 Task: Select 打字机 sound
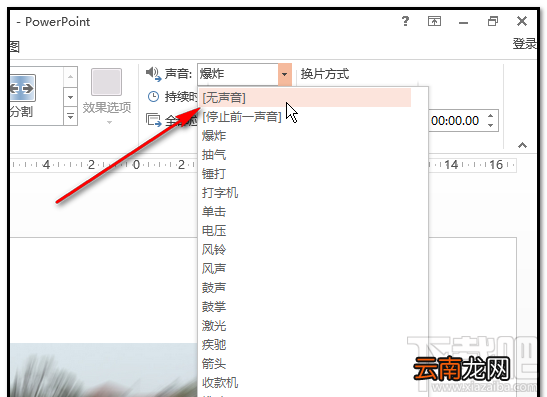[x=306, y=193]
